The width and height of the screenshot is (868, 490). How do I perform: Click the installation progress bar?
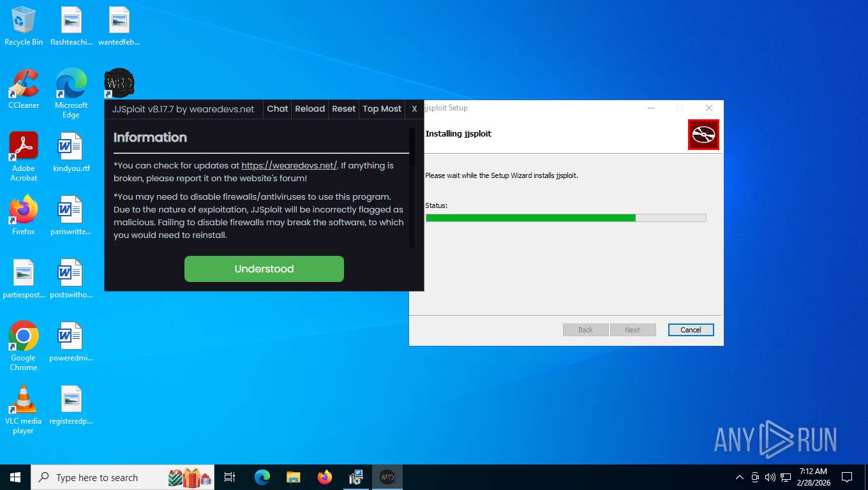click(x=566, y=218)
